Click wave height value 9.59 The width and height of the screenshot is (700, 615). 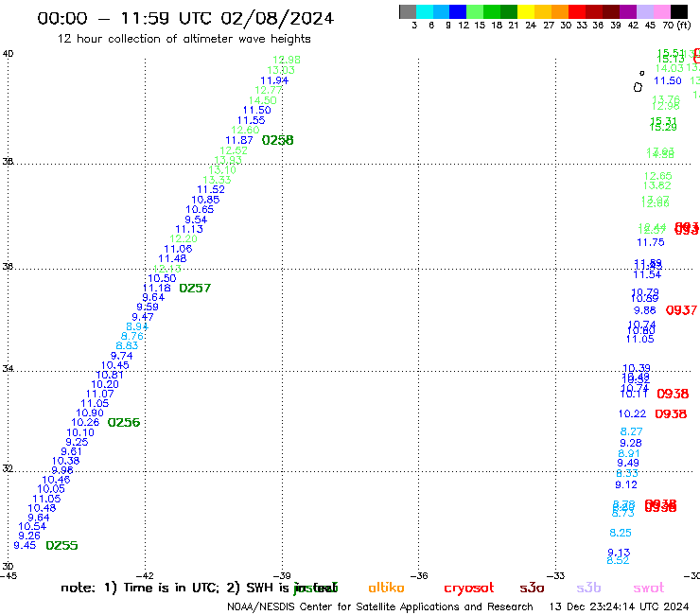pyautogui.click(x=148, y=307)
